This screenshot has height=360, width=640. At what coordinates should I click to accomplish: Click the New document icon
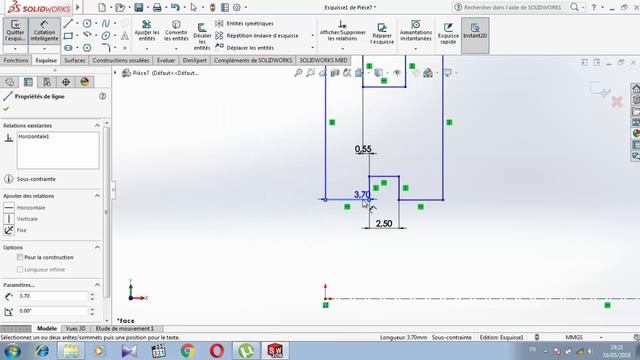[102, 7]
